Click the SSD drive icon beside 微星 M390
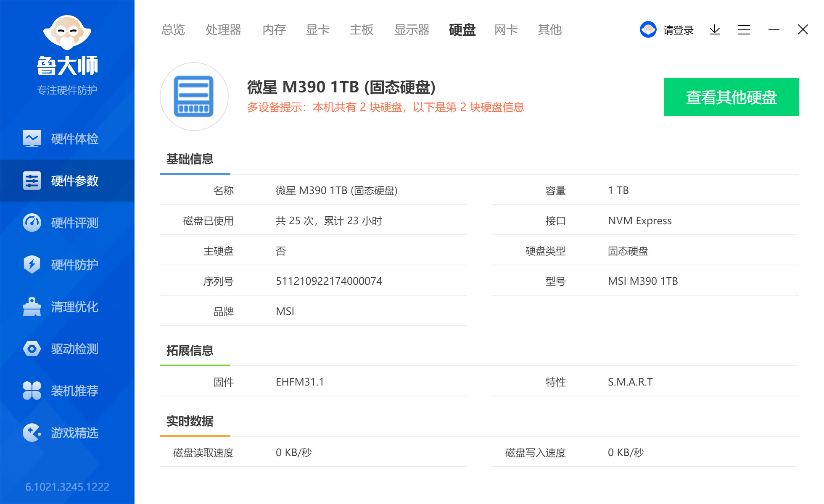824x504 pixels. click(x=194, y=96)
